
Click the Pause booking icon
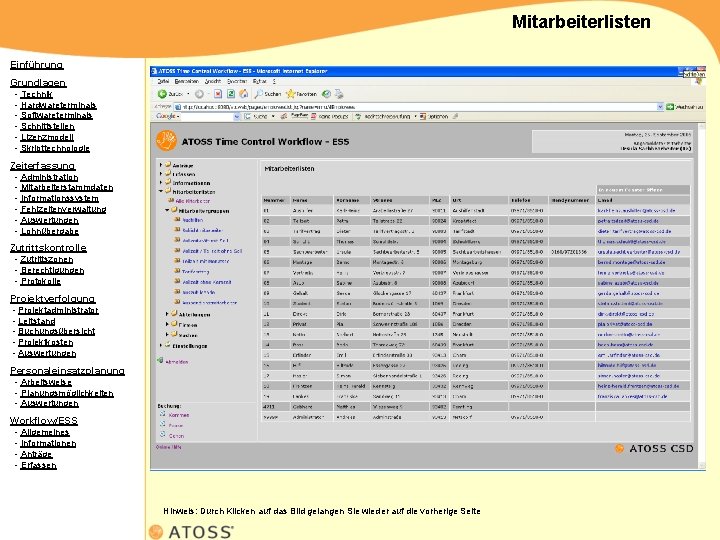click(163, 424)
